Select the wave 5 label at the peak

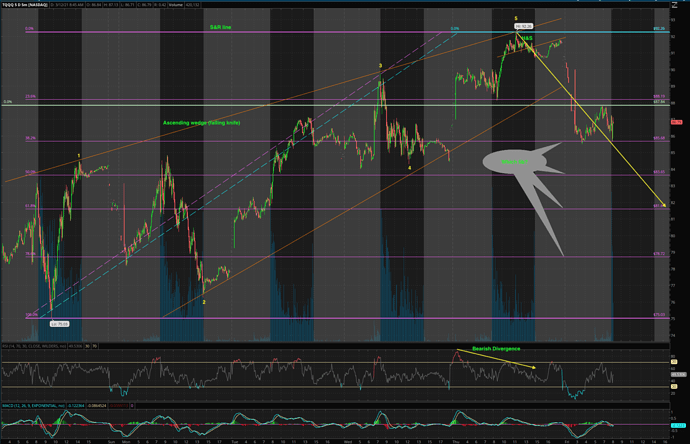(516, 18)
